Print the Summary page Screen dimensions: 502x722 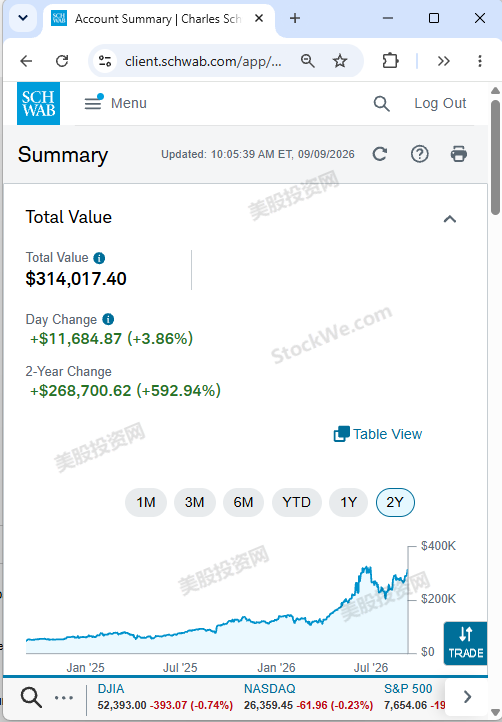459,154
